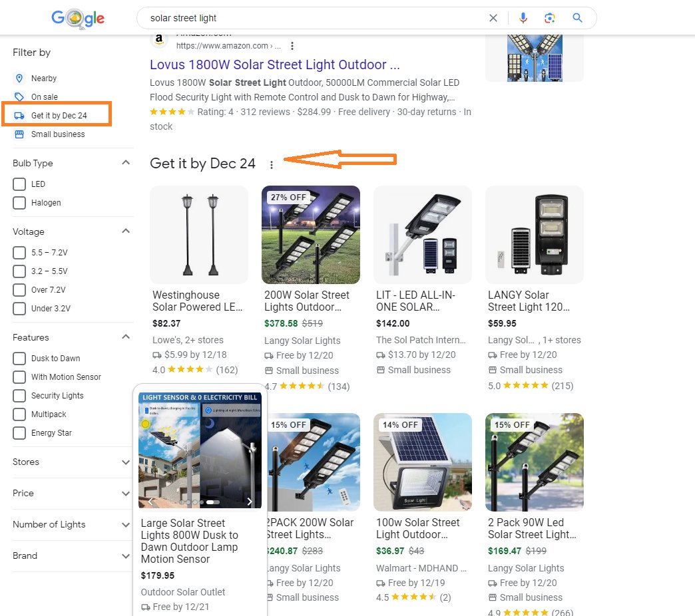Expand the Price filter section
This screenshot has width=695, height=616.
tap(126, 493)
